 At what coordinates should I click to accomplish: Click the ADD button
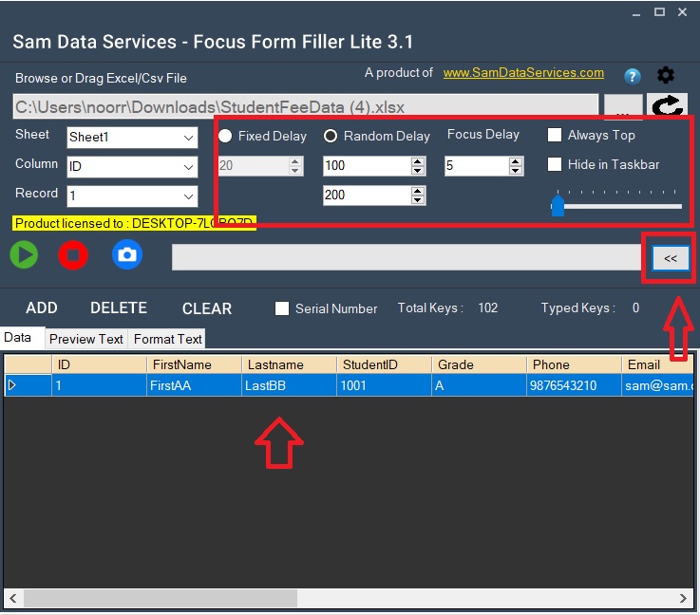tap(42, 307)
